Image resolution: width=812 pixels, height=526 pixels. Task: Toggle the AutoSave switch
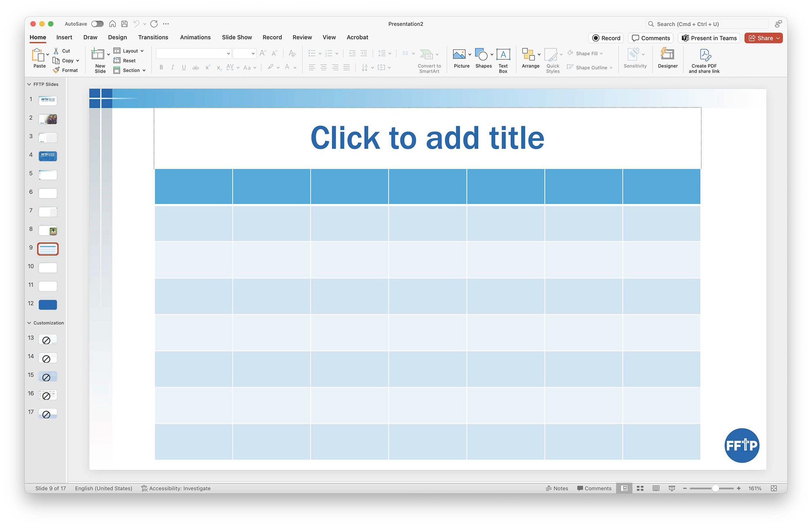click(x=97, y=24)
